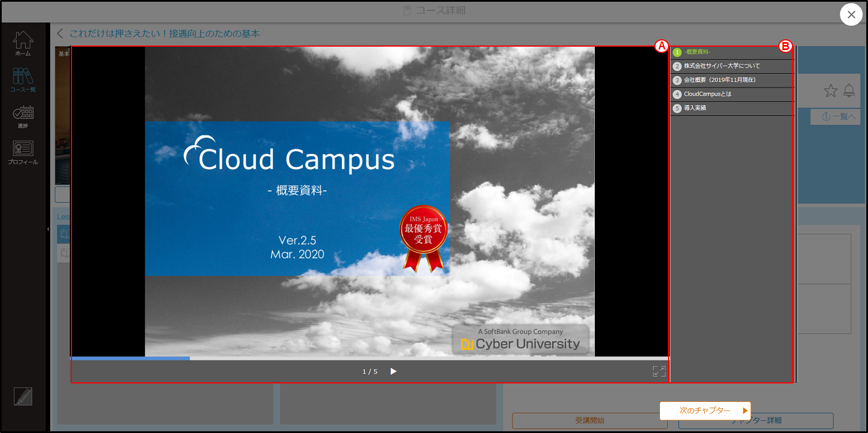868x433 pixels.
Task: Select slide 2 about Cyber University
Action: [731, 66]
